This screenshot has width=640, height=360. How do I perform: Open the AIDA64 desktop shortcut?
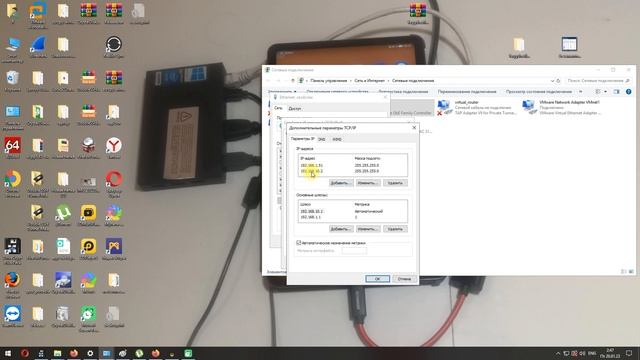12,148
